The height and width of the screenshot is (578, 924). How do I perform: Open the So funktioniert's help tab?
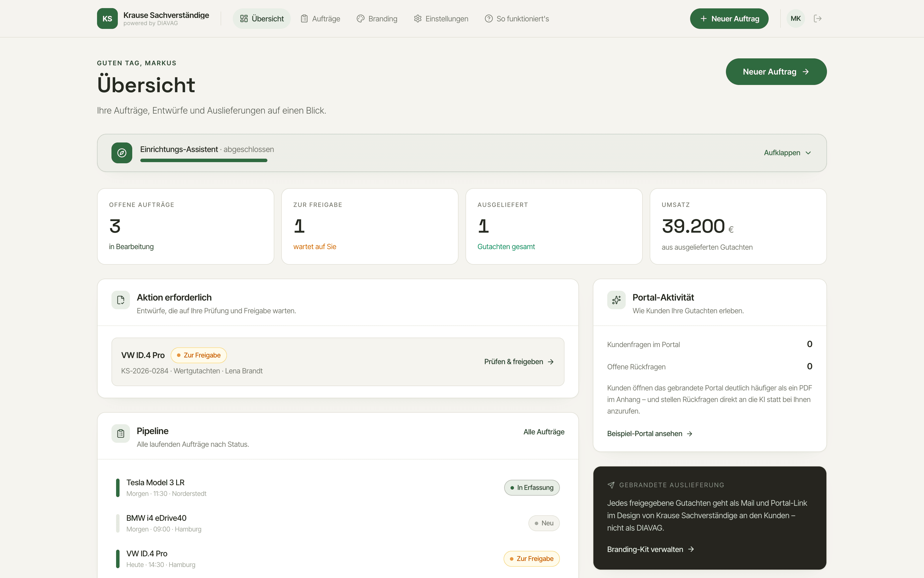517,19
